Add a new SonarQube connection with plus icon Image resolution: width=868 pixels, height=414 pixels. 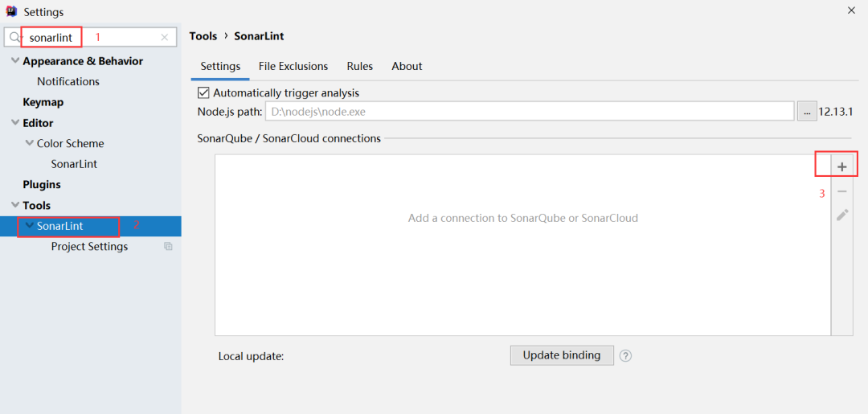pyautogui.click(x=842, y=166)
